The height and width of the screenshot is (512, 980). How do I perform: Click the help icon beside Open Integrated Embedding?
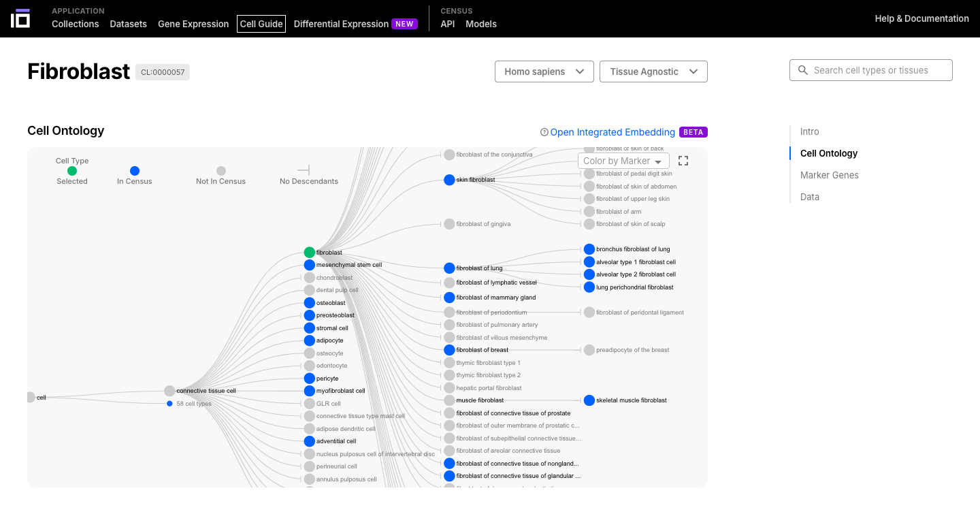(544, 133)
